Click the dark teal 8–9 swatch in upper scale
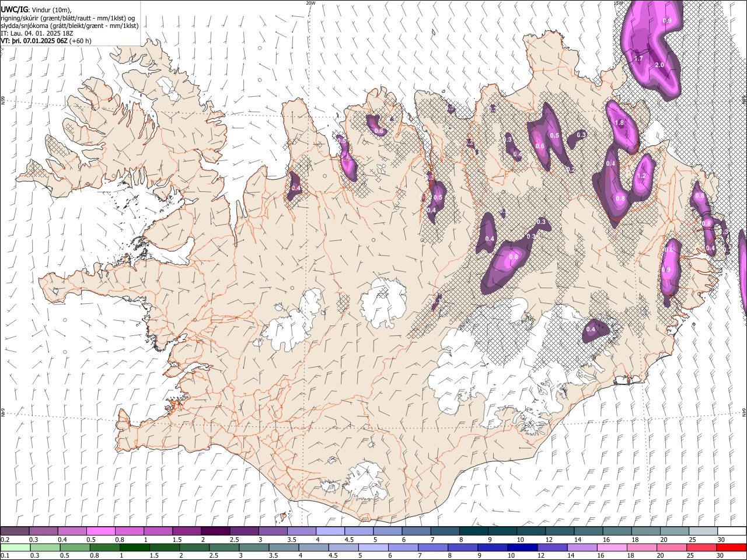Viewport: 747px width, 560px height. 473,531
